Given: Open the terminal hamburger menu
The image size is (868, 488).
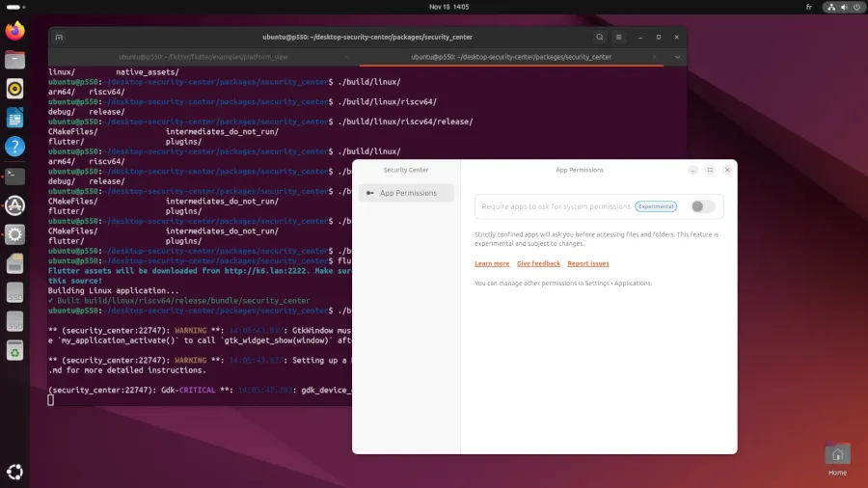Looking at the screenshot, I should [619, 38].
